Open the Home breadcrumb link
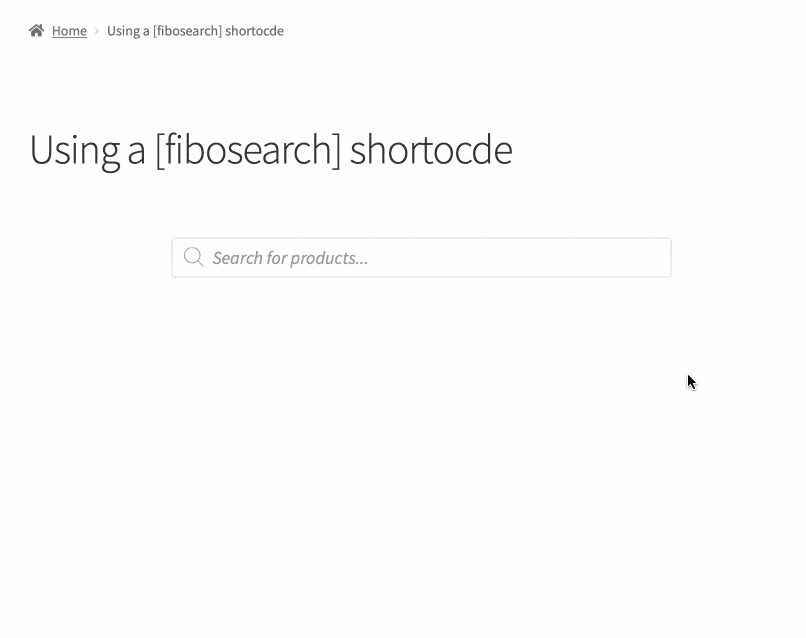 pos(69,31)
